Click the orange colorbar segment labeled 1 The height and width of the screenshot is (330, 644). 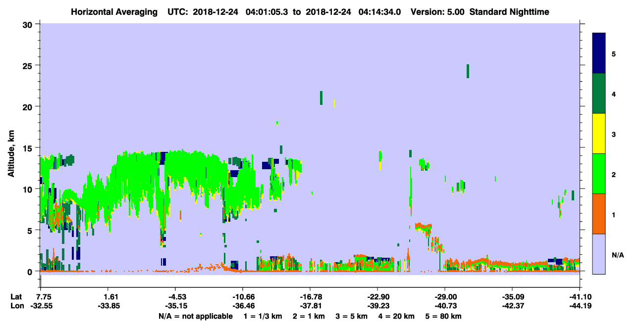point(599,214)
